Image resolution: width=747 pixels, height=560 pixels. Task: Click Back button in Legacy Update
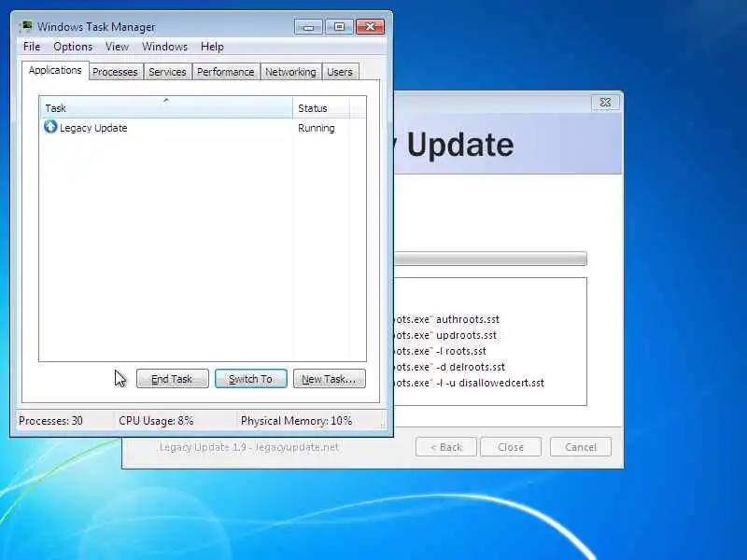coord(446,447)
